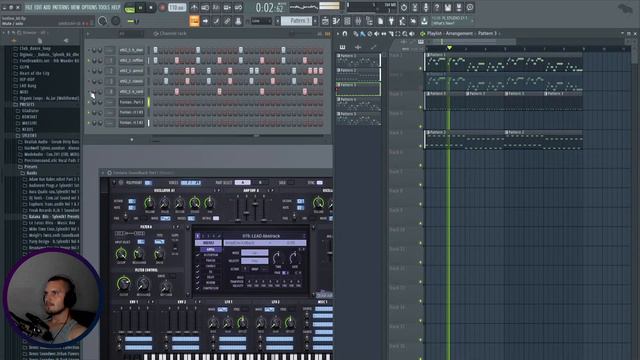
Task: Open Channel rack channel filter dropdown
Action: (x=131, y=34)
